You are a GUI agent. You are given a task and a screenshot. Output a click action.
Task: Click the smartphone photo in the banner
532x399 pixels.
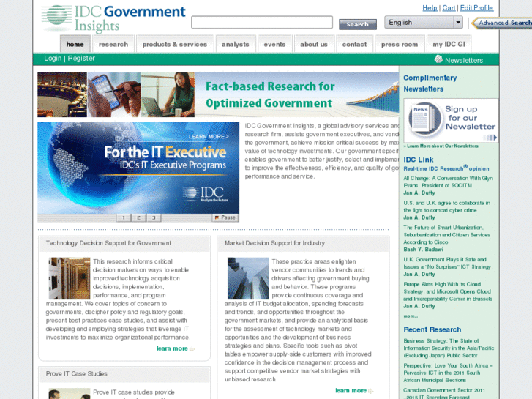pyautogui.click(x=114, y=94)
